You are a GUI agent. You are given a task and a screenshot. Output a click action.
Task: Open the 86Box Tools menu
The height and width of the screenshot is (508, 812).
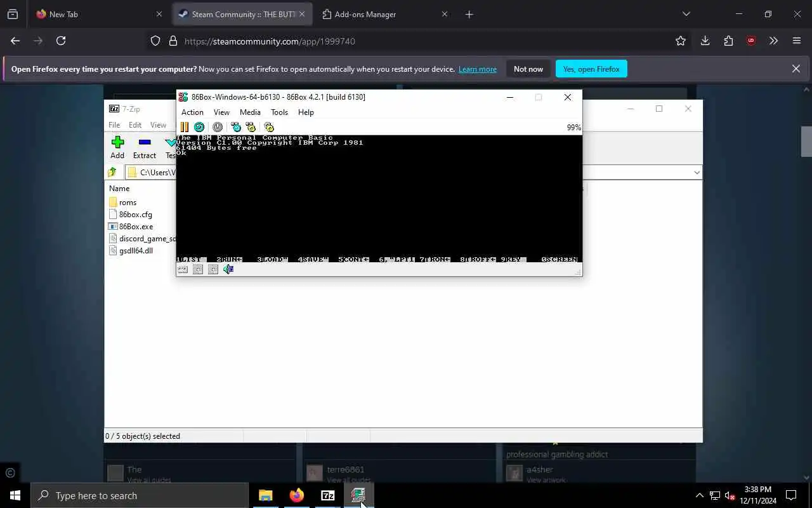point(279,112)
